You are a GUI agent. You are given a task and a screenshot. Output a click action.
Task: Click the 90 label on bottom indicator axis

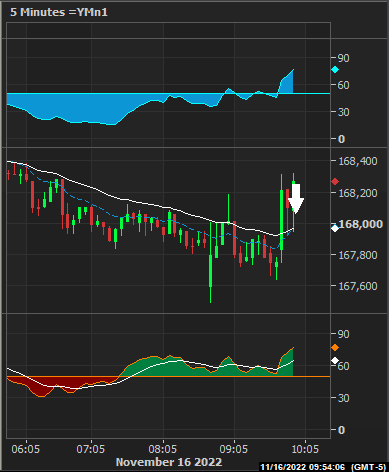point(344,334)
